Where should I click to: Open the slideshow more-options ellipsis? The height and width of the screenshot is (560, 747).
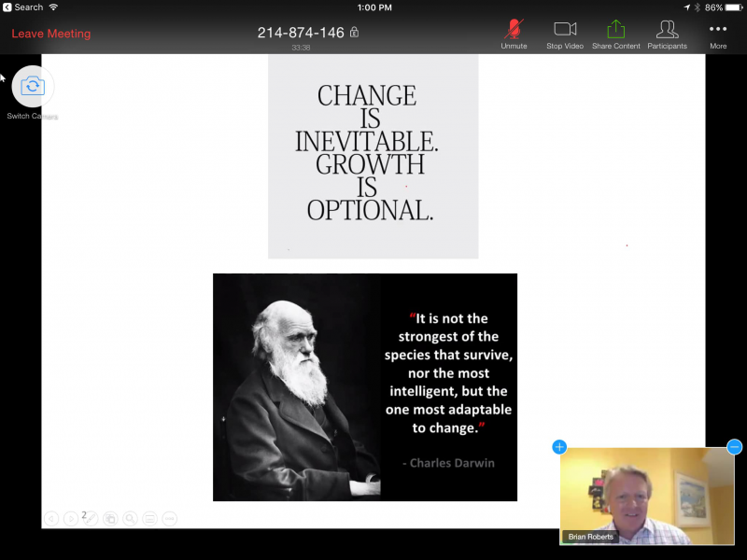[x=170, y=519]
